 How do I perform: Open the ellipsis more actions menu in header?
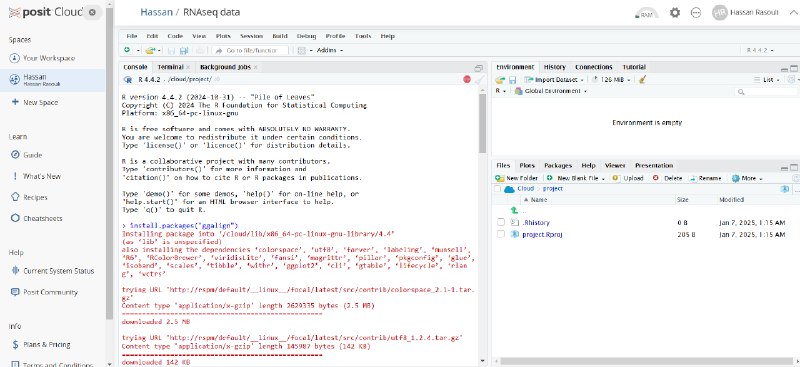click(x=695, y=13)
